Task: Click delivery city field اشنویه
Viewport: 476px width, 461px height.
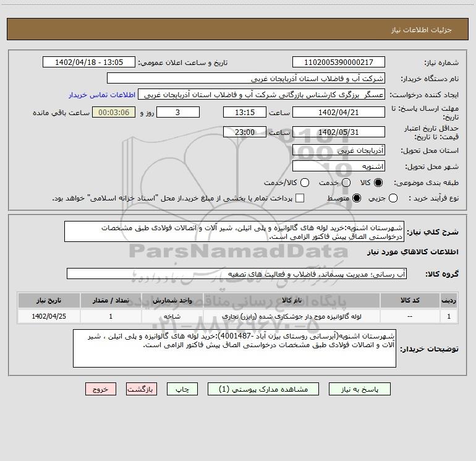Action: (339, 166)
